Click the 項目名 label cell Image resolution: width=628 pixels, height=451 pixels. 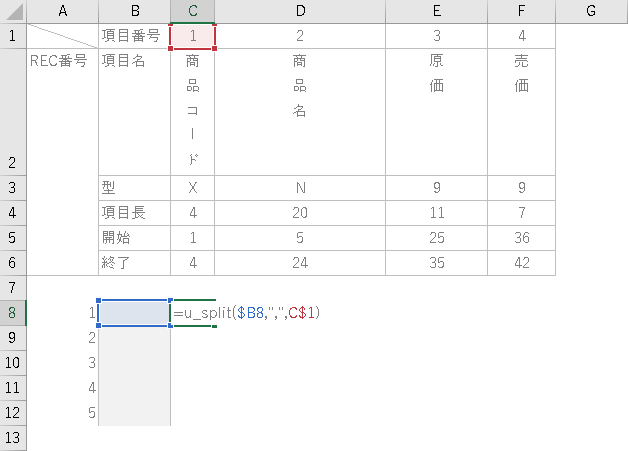[x=135, y=112]
